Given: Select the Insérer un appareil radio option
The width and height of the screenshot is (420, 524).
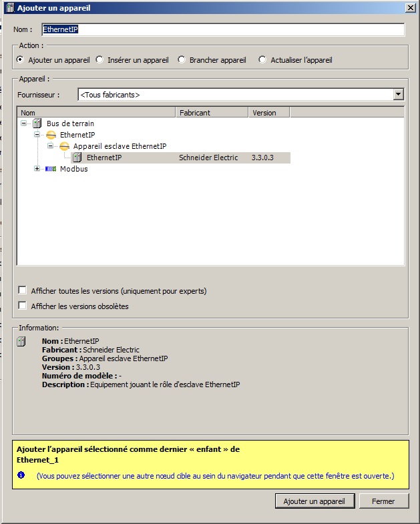Looking at the screenshot, I should [100, 60].
